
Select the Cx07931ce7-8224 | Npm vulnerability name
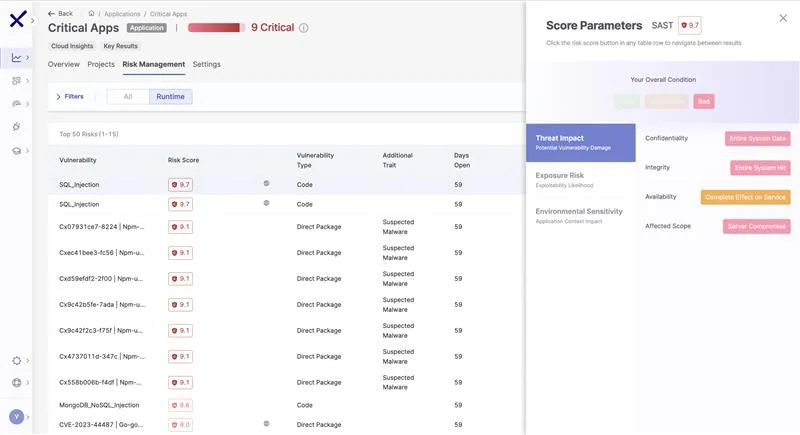[102, 227]
